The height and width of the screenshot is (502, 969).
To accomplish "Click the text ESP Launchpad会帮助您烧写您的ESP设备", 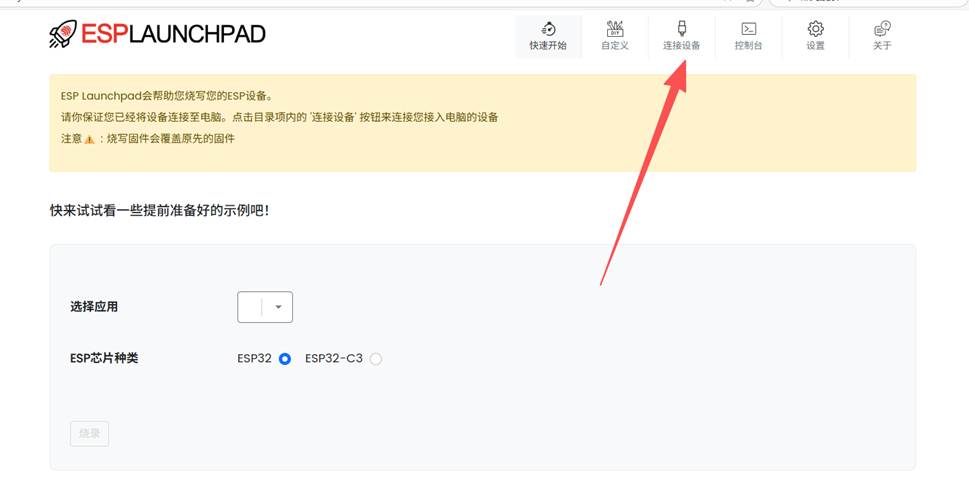I will coord(166,96).
